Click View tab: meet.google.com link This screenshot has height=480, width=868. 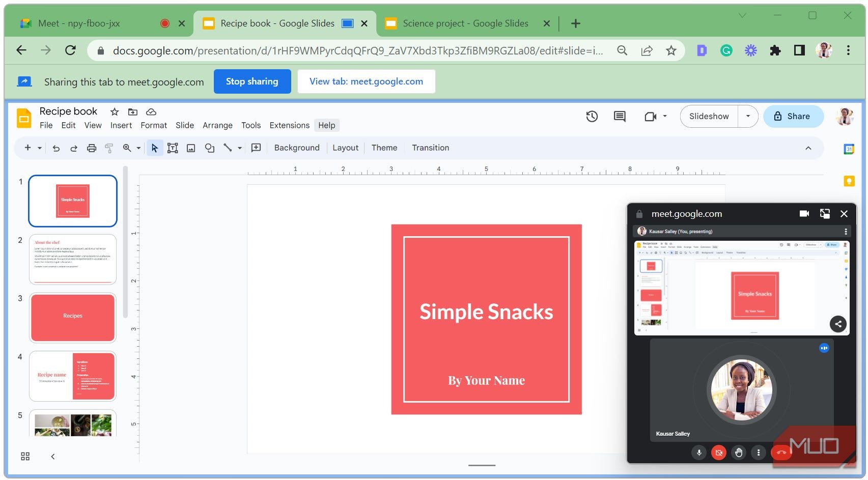click(x=366, y=81)
